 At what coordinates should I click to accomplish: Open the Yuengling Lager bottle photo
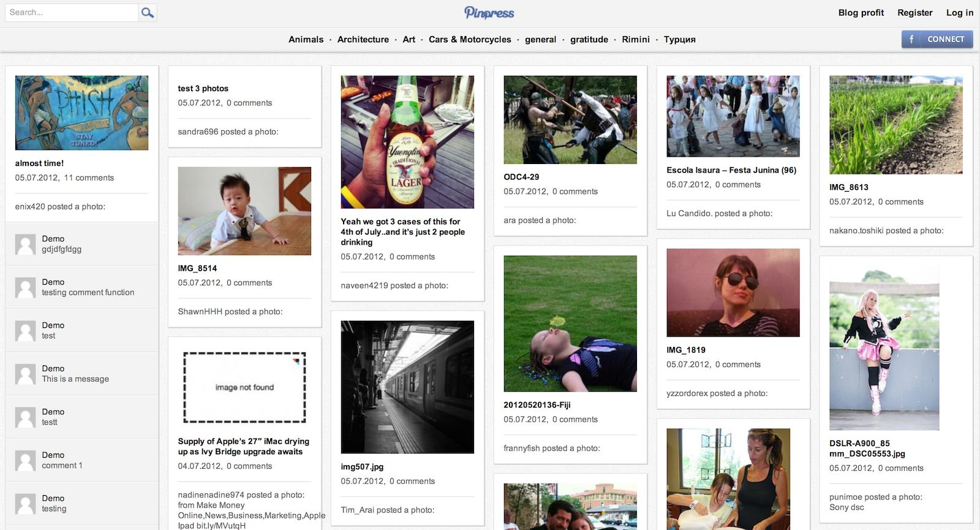click(407, 142)
